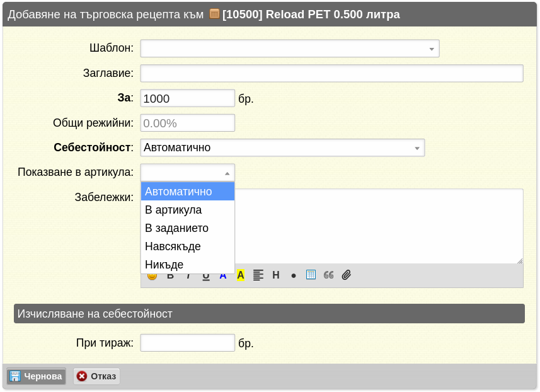The height and width of the screenshot is (392, 540).
Task: Insert a heading with the H icon
Action: [276, 275]
